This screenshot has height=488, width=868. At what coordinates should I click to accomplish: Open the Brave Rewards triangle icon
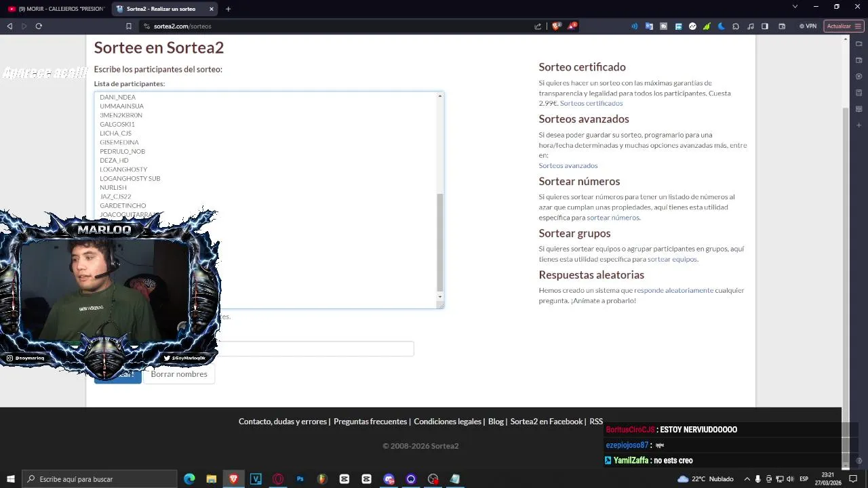573,26
